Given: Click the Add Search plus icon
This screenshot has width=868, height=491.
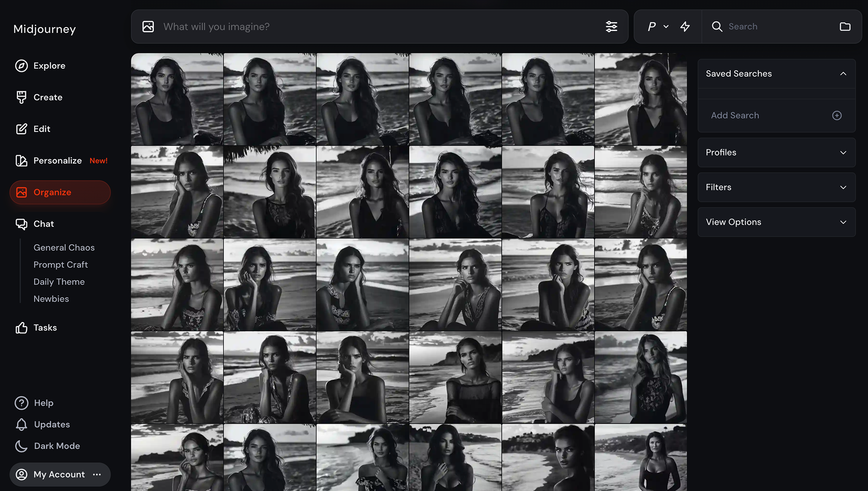Looking at the screenshot, I should tap(837, 116).
